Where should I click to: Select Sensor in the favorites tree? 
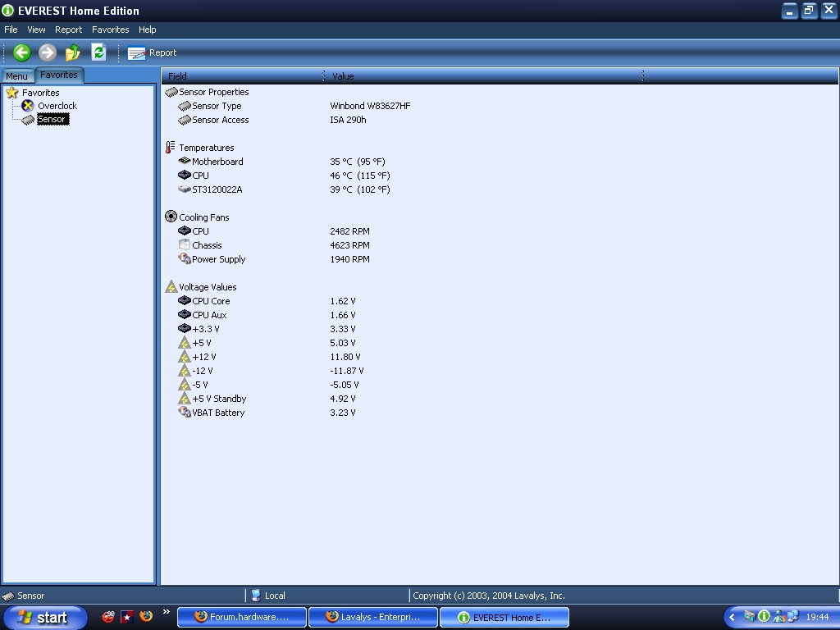[52, 120]
